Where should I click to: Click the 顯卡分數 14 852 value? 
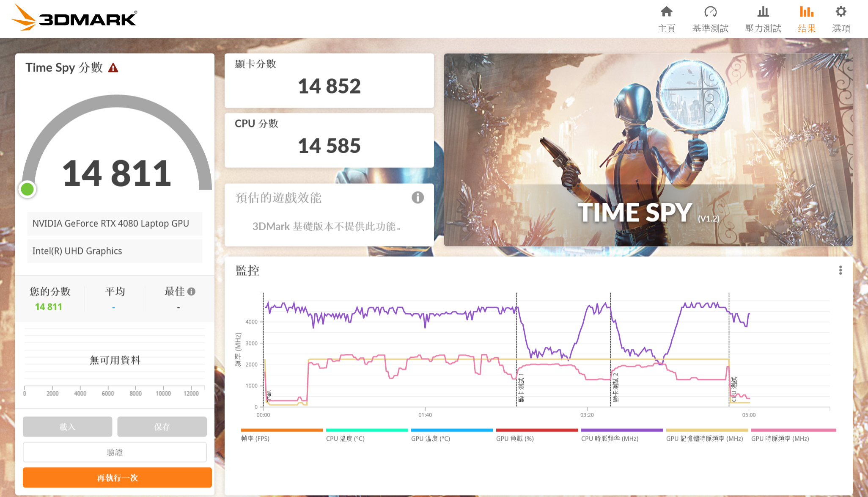coord(329,86)
